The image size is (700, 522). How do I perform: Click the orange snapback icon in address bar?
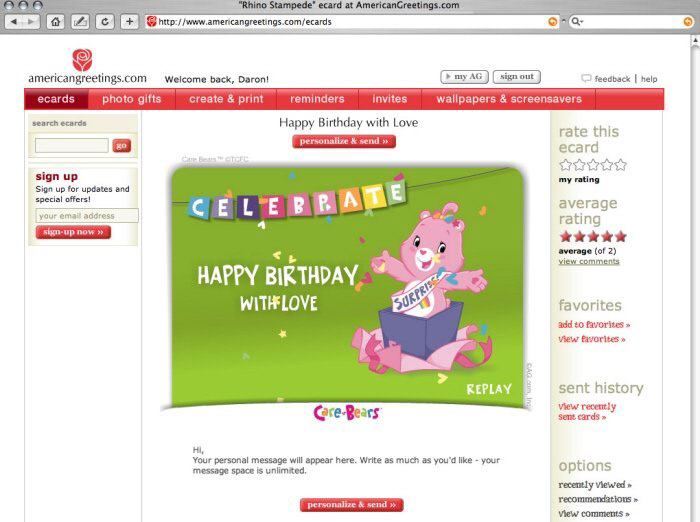pyautogui.click(x=552, y=21)
